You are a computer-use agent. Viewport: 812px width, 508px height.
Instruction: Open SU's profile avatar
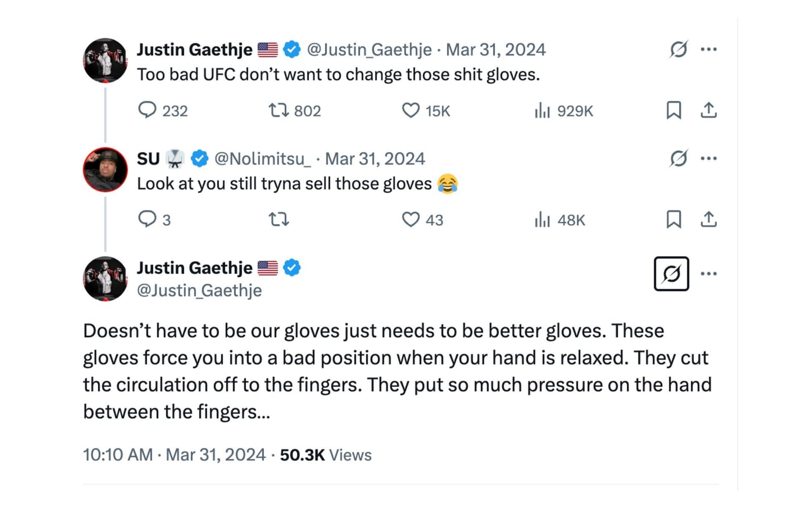[x=105, y=169]
